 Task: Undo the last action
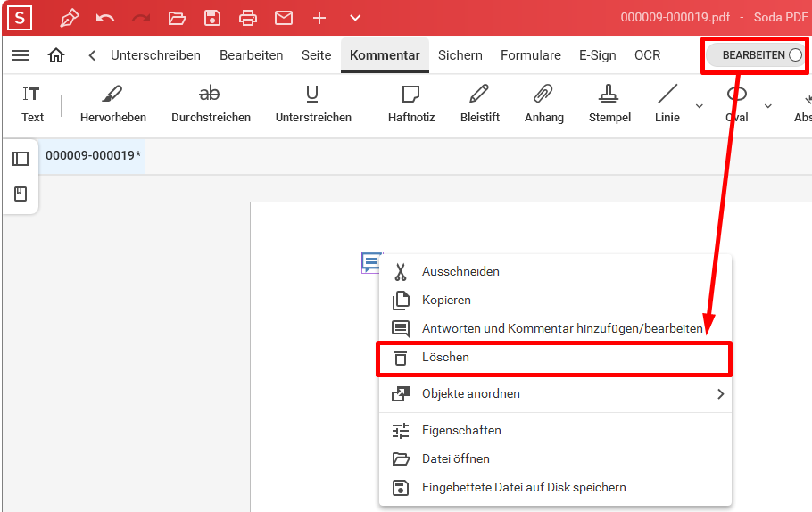point(105,19)
